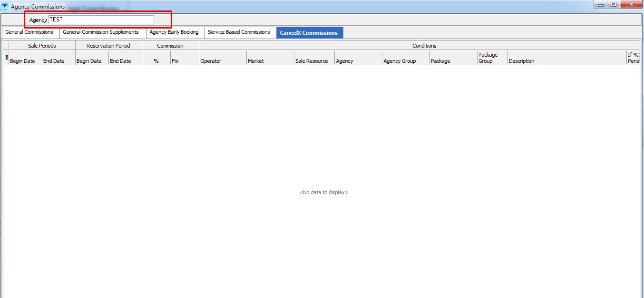Open the grid column chooser icon
Screen dimensions: 644x298
pyautogui.click(x=6, y=58)
